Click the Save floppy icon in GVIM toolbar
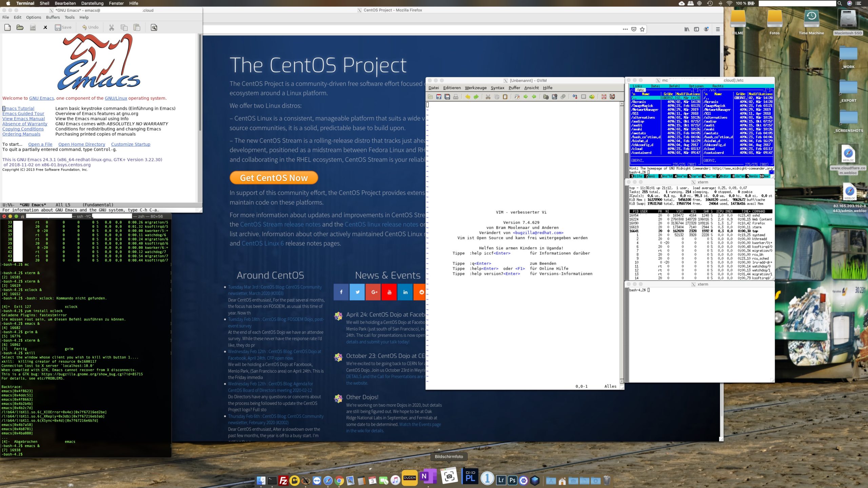 click(439, 97)
